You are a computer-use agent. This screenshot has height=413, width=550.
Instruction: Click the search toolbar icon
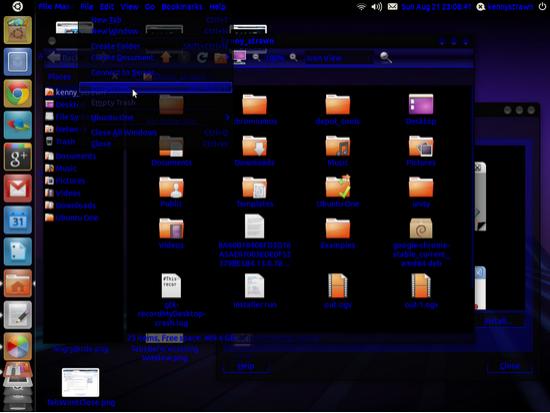click(385, 57)
